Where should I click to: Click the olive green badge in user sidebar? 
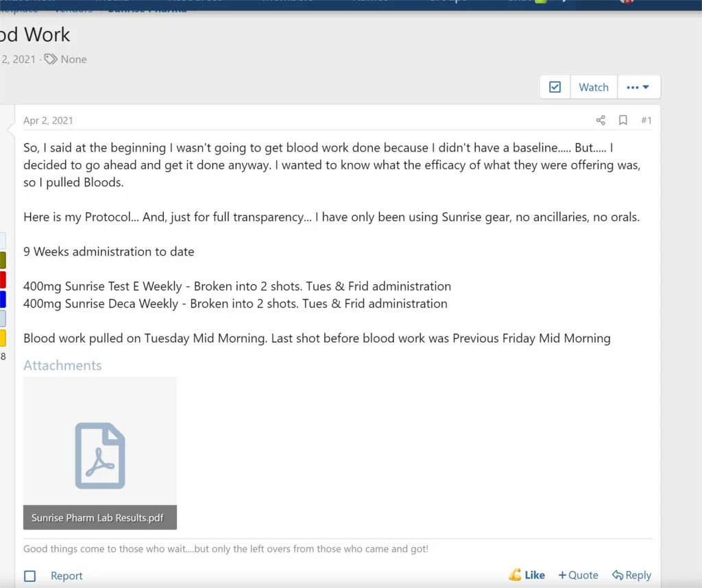tap(3, 260)
